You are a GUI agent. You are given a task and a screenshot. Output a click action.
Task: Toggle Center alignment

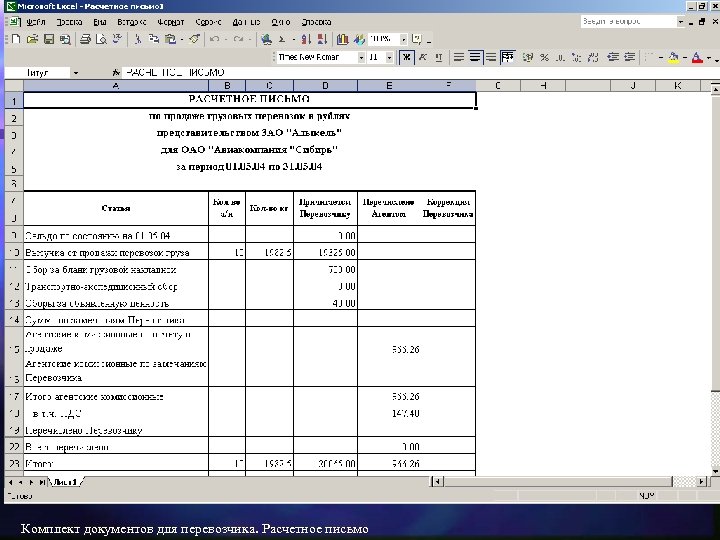coord(475,57)
